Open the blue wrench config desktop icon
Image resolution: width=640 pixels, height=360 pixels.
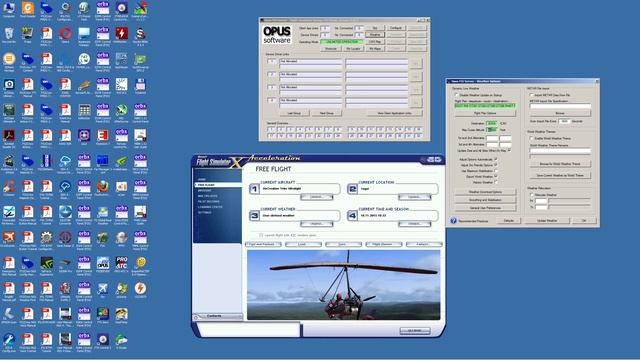point(9,339)
